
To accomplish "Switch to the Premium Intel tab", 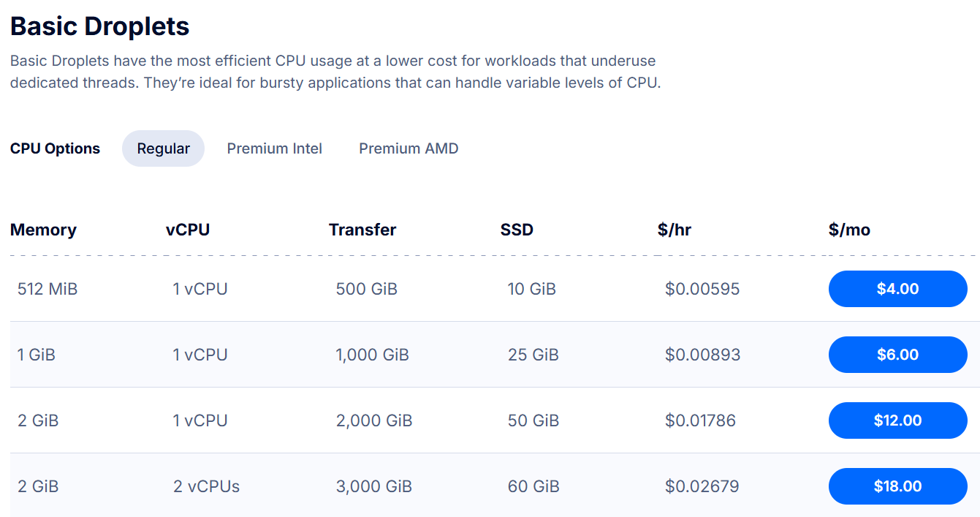I will point(275,148).
